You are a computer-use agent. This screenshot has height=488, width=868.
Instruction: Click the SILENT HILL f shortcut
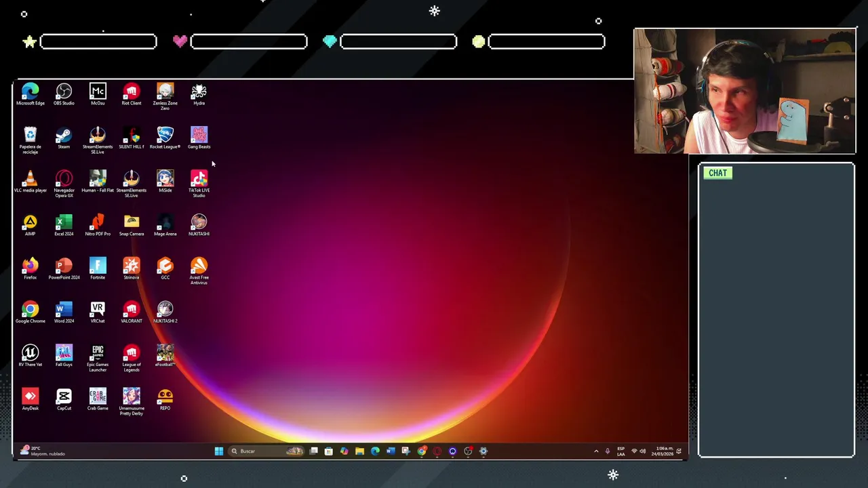pos(132,138)
